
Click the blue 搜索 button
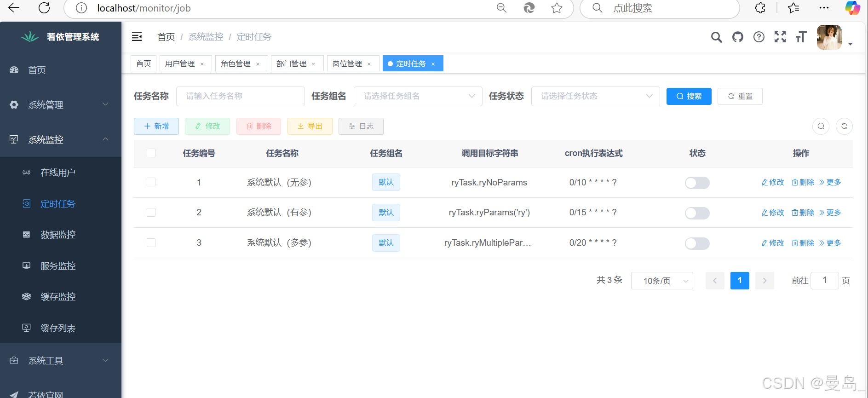[x=689, y=96]
